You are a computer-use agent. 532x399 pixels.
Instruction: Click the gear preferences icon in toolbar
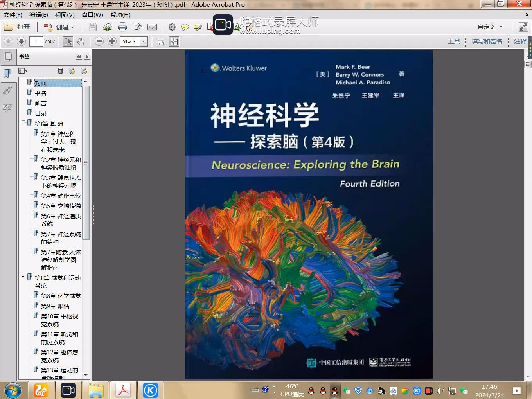tap(172, 27)
